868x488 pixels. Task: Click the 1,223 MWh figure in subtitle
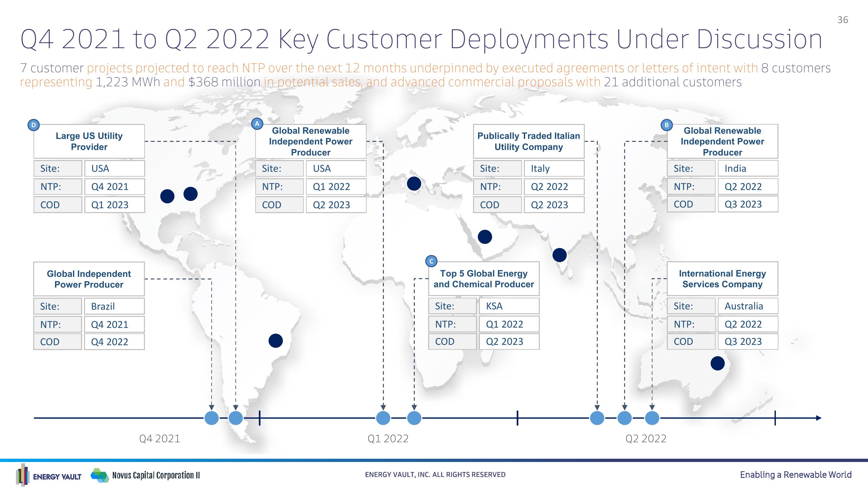(x=128, y=82)
